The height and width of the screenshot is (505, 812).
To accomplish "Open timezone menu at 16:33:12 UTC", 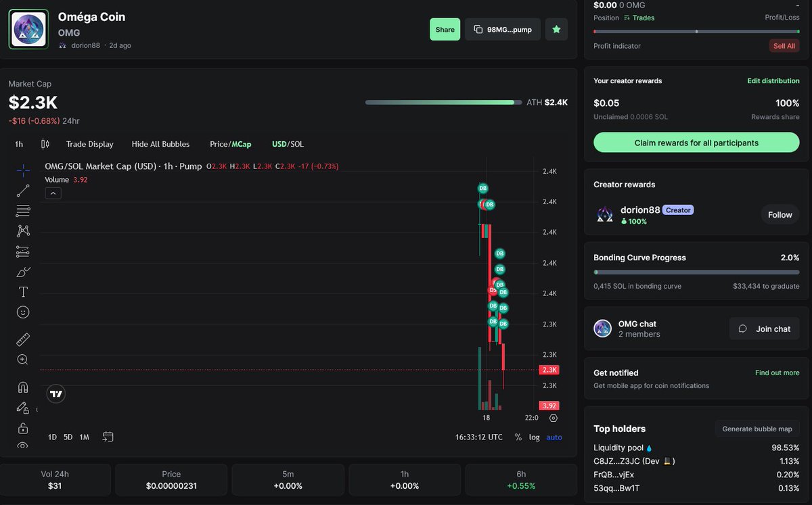I will click(479, 437).
